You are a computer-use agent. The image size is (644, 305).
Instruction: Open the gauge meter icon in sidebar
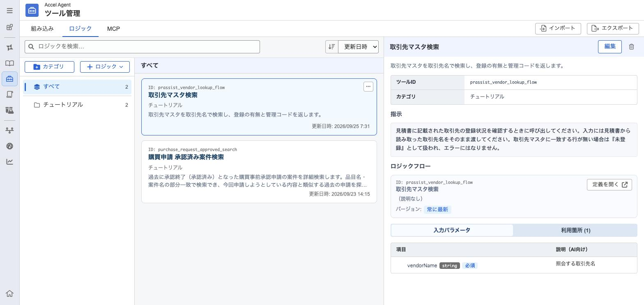tap(9, 146)
